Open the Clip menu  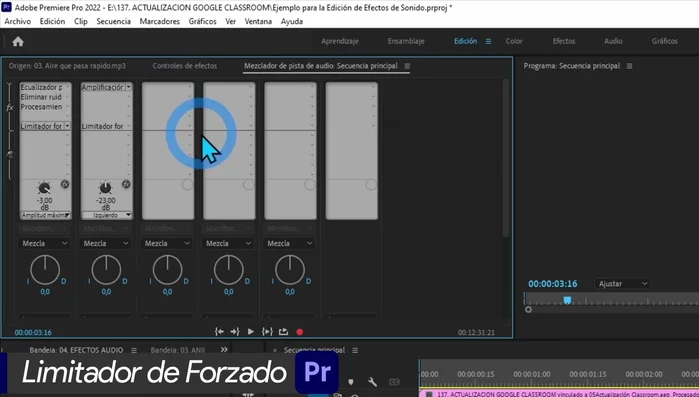(81, 21)
